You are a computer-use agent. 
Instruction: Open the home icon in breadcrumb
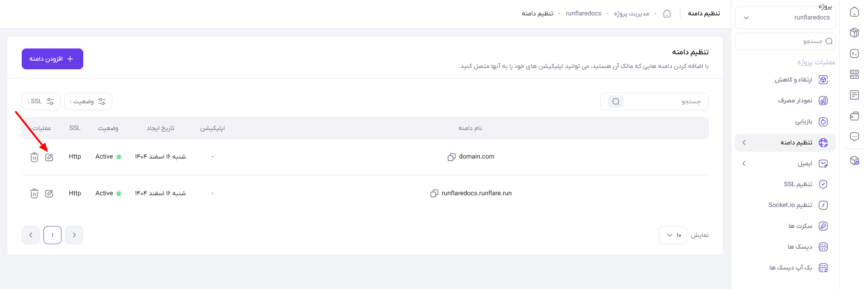667,14
